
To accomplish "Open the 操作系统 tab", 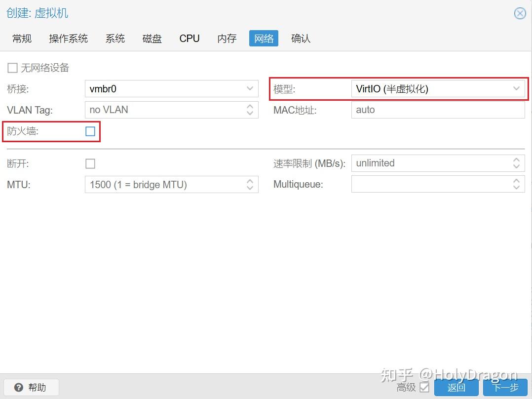I will (68, 38).
